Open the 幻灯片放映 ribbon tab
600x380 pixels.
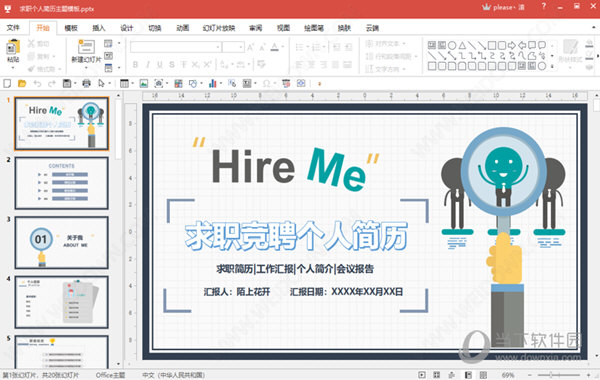218,28
